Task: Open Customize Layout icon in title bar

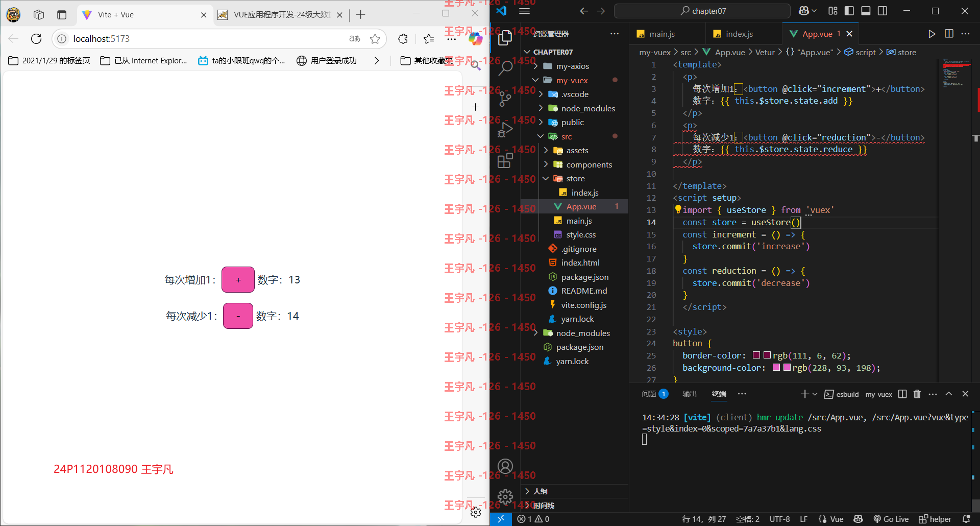Action: pyautogui.click(x=833, y=11)
